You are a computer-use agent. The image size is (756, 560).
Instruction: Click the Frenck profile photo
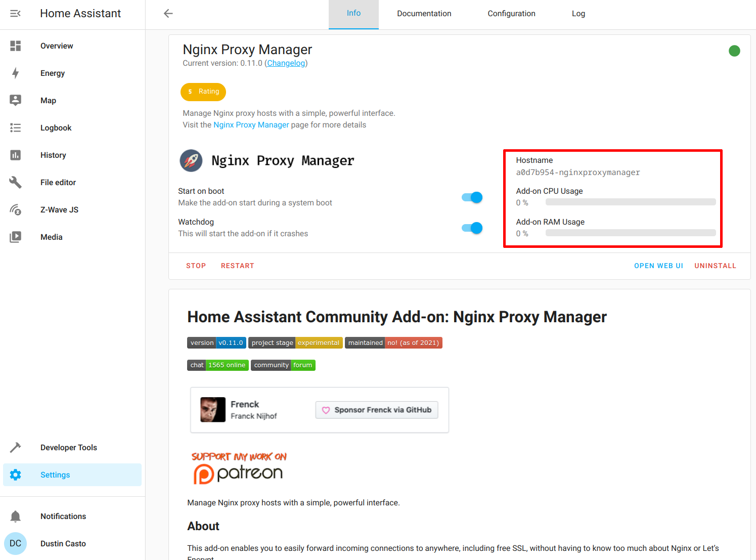coord(213,410)
